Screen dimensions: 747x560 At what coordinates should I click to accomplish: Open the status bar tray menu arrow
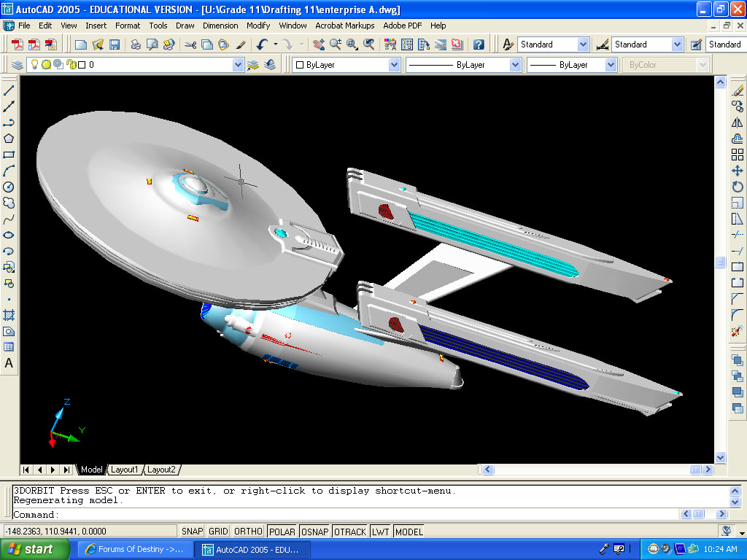[742, 532]
